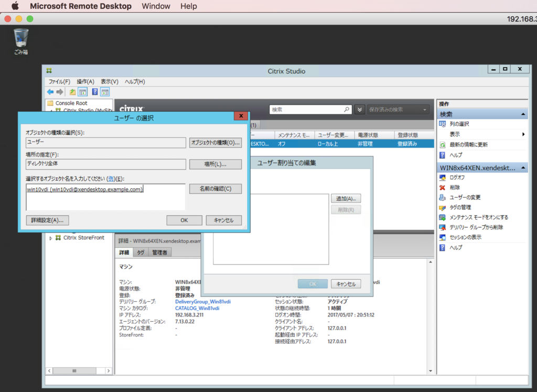Open the 表示 submenu arrow in actions
This screenshot has width=537, height=392.
tap(523, 134)
